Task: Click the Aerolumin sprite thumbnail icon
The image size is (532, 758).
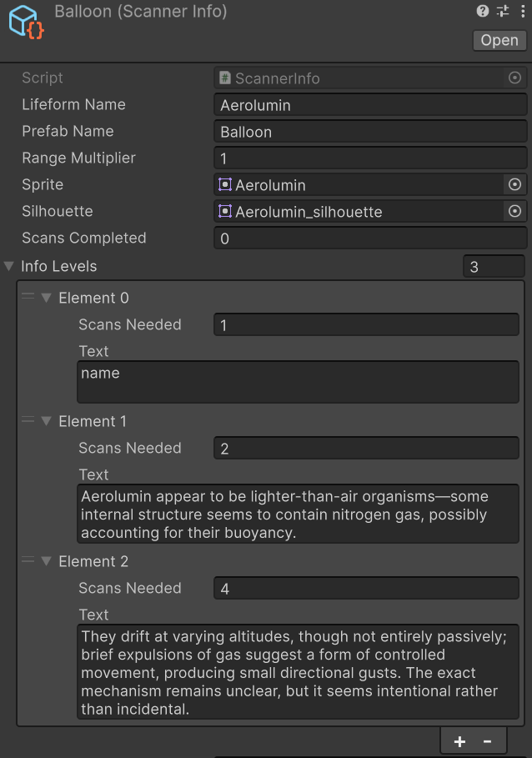Action: click(223, 184)
